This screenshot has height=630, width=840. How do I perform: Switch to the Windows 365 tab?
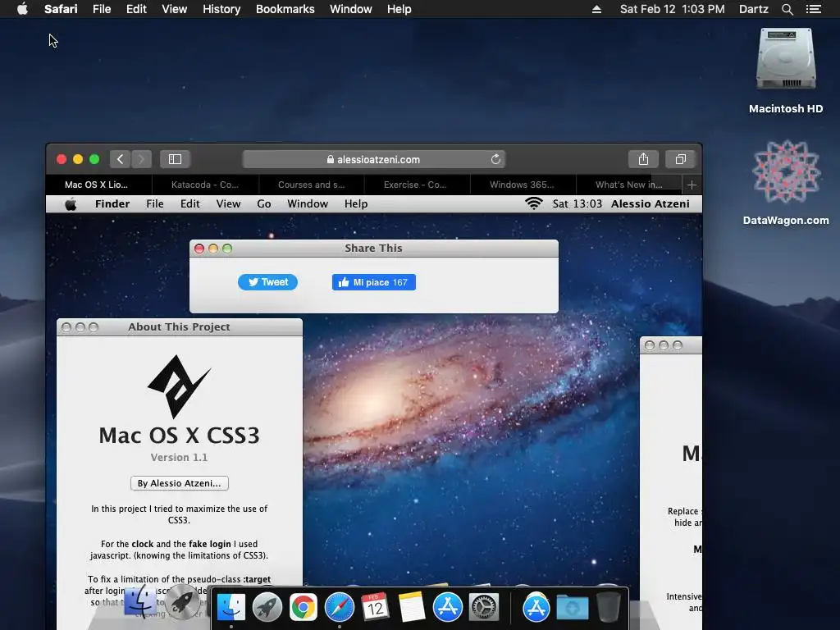[x=522, y=185]
